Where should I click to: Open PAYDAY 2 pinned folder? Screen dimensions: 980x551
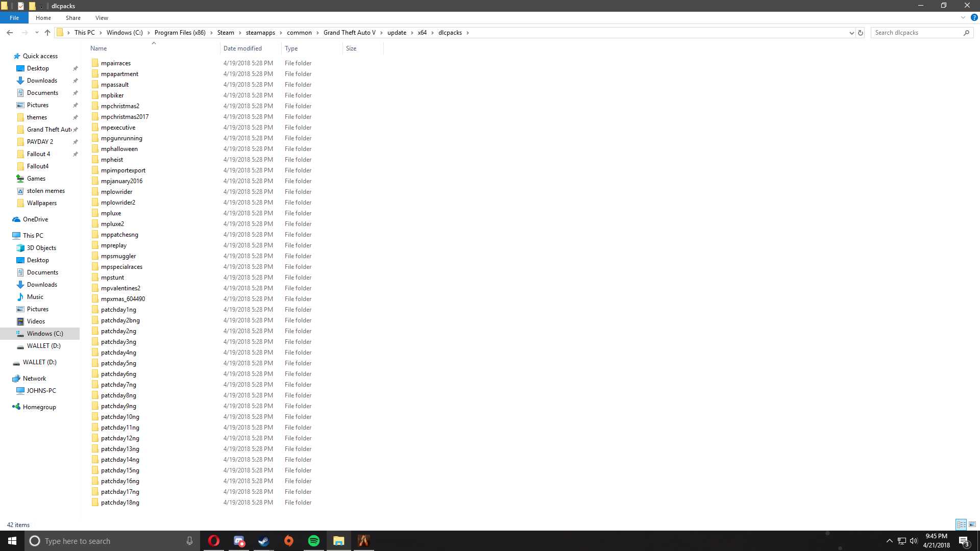click(x=40, y=142)
